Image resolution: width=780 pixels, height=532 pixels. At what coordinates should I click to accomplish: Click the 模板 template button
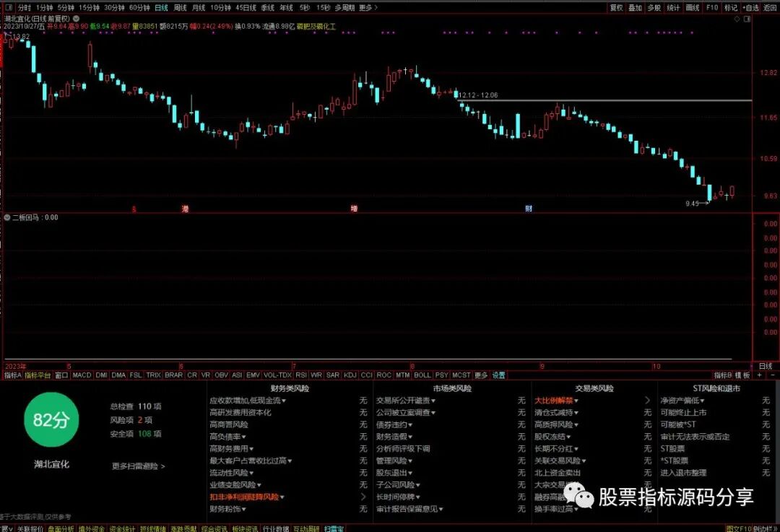tap(742, 375)
